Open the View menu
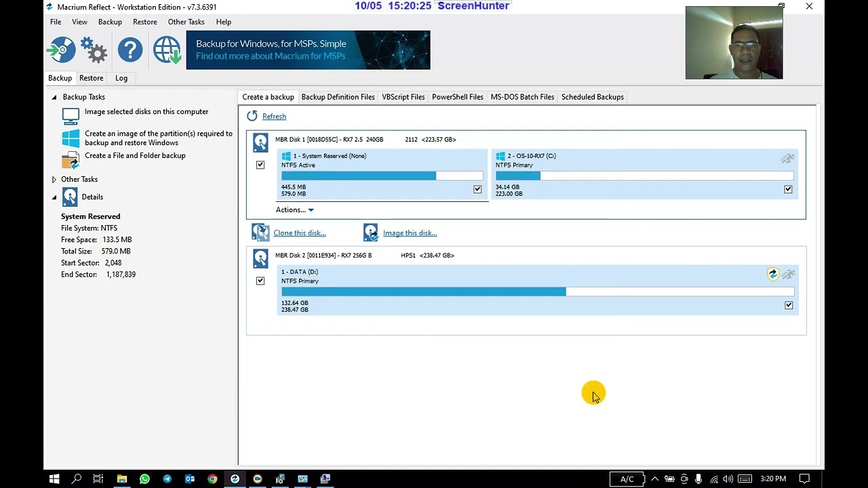This screenshot has width=868, height=488. point(79,22)
